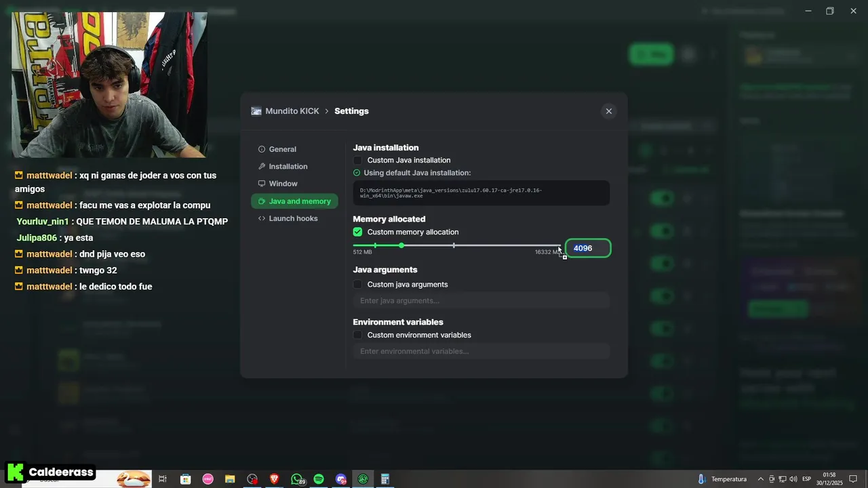Click the Play button in Modrinth window

651,54
